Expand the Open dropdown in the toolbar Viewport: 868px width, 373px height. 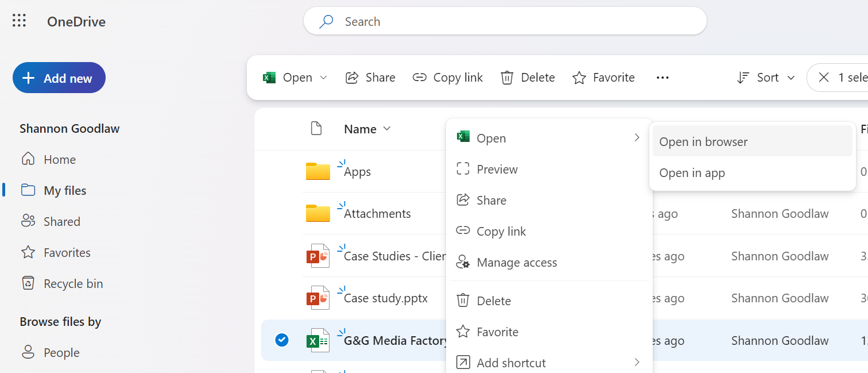[x=323, y=77]
